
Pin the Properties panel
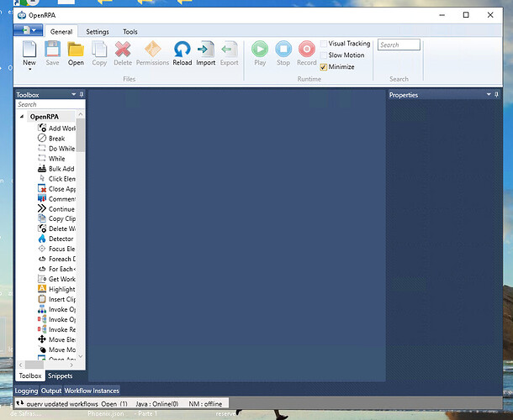click(497, 94)
